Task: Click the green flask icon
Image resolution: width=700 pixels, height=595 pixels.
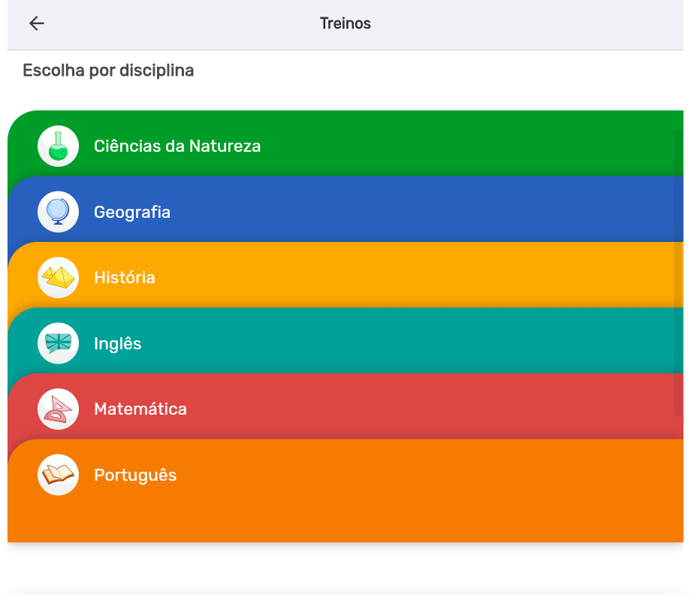Action: [58, 146]
